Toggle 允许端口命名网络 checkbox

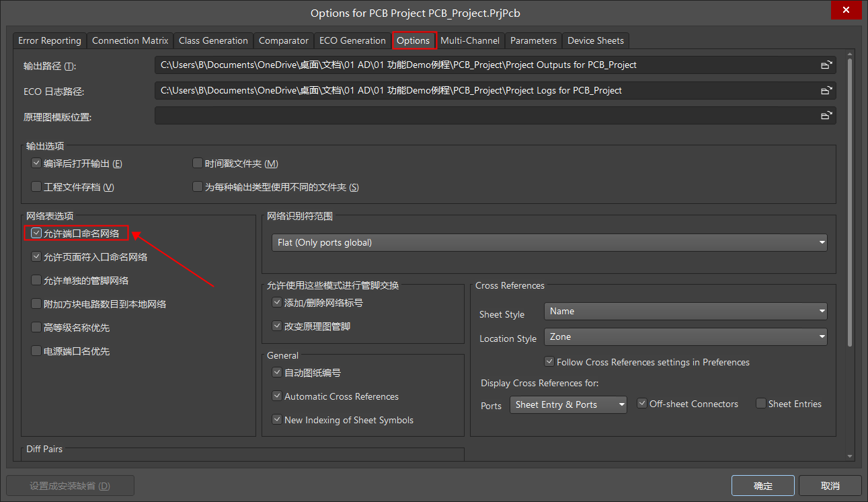click(37, 234)
